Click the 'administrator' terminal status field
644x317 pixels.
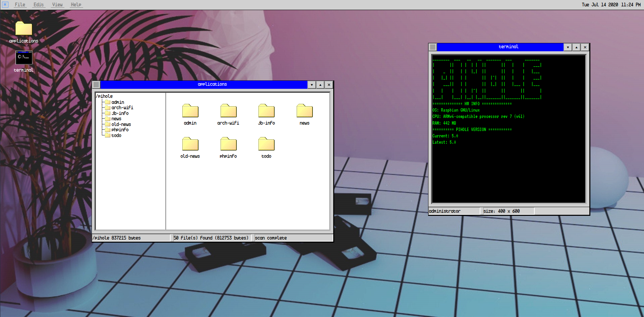tap(454, 211)
